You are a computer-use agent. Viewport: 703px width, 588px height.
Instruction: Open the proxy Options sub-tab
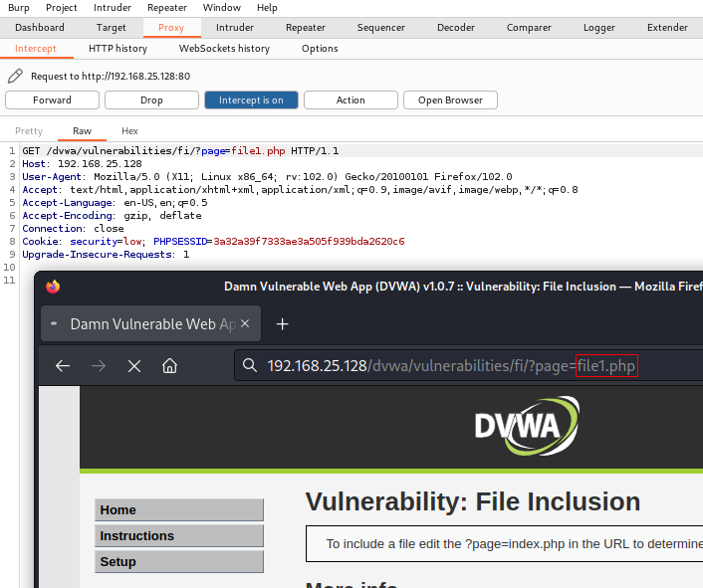[320, 49]
